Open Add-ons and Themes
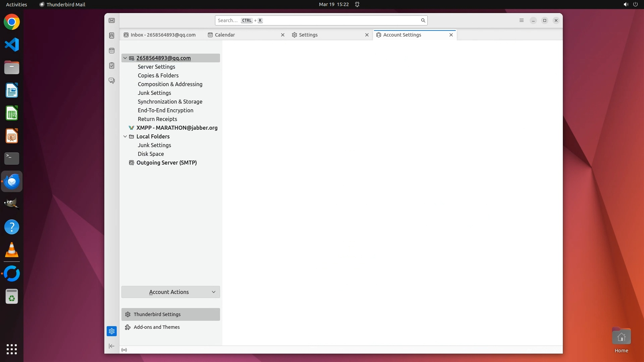The height and width of the screenshot is (362, 644). pos(157,327)
